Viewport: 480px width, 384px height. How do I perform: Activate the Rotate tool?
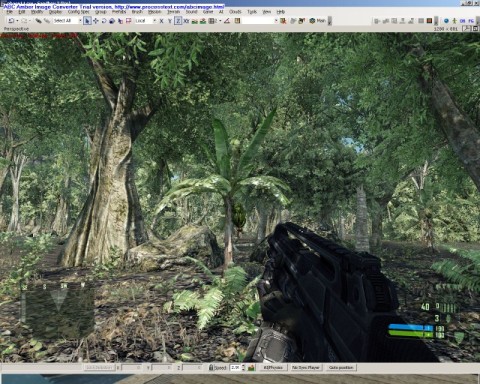tap(104, 21)
